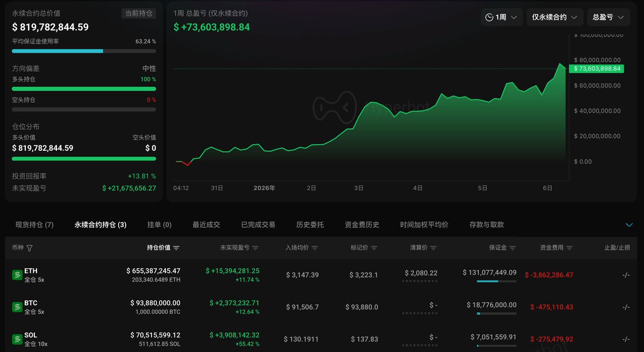Click the 投资回报率 value +13.81 %

click(x=142, y=176)
